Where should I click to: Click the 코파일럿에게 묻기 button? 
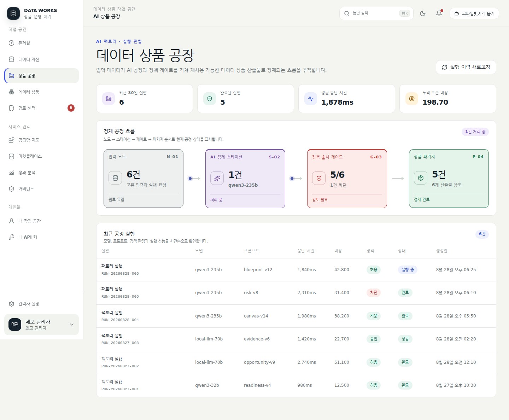(474, 13)
